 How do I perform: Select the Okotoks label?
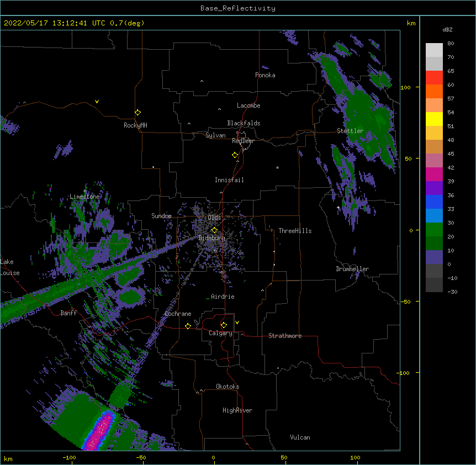click(228, 387)
